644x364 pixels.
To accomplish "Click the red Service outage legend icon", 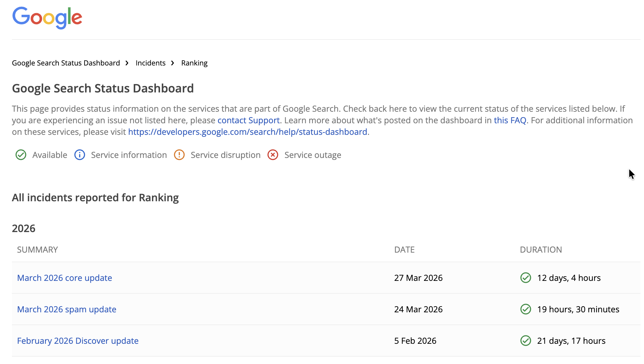I will [273, 155].
